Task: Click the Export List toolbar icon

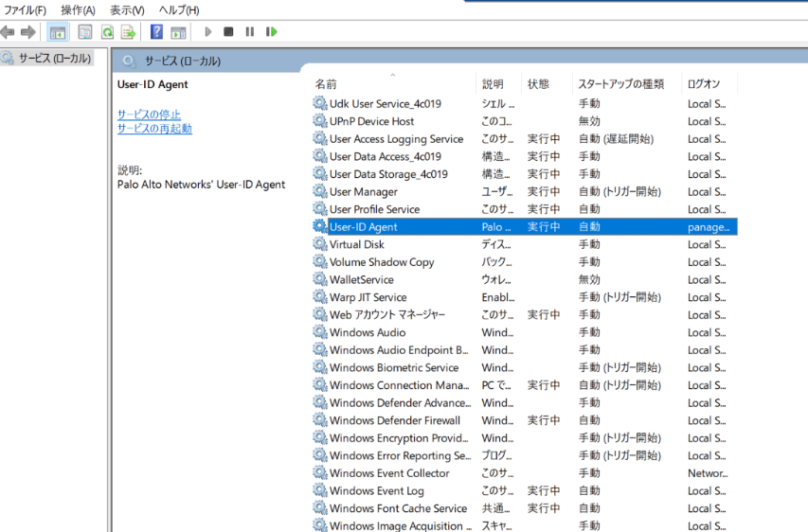Action: (x=128, y=32)
